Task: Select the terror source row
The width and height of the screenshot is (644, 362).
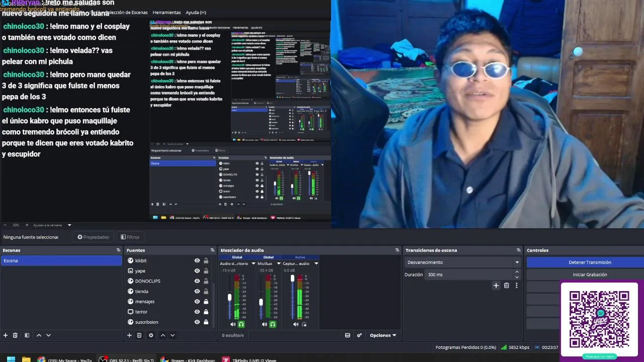Action: [169, 312]
